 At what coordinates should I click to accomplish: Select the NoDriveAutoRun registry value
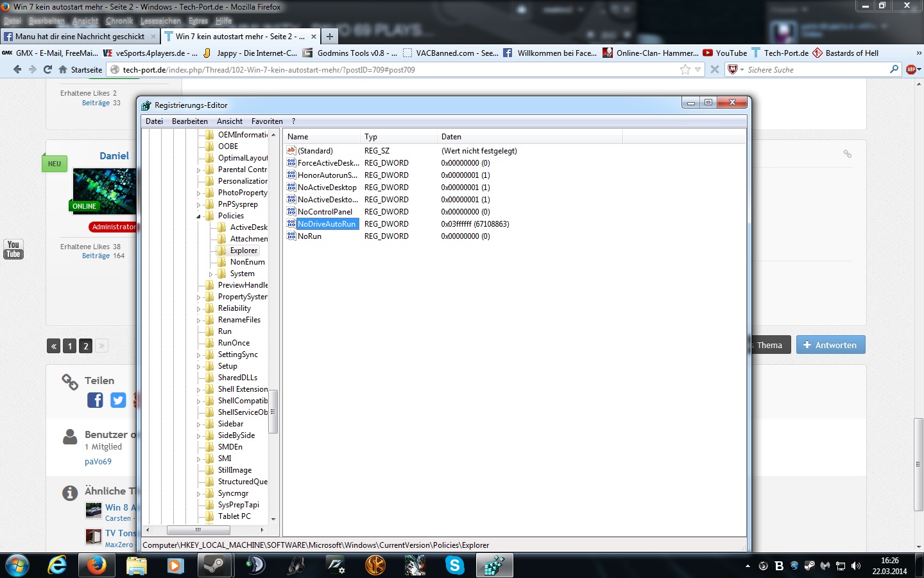(326, 224)
